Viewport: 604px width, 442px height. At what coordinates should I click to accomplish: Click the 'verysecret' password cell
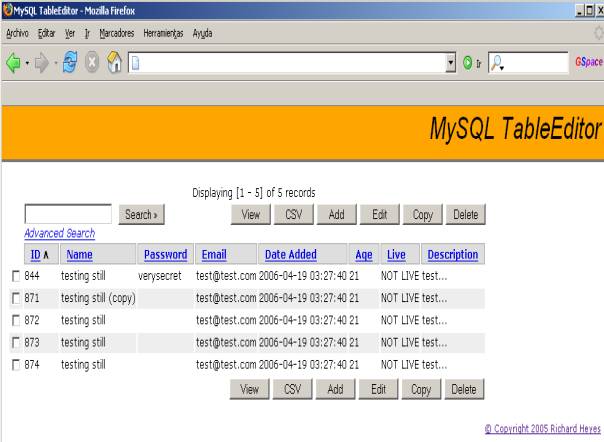pyautogui.click(x=159, y=276)
